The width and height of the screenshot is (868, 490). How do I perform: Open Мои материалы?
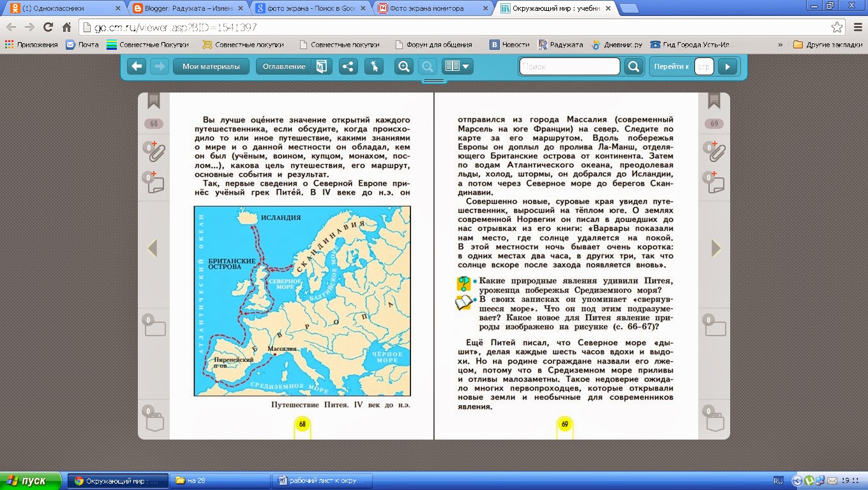click(211, 66)
